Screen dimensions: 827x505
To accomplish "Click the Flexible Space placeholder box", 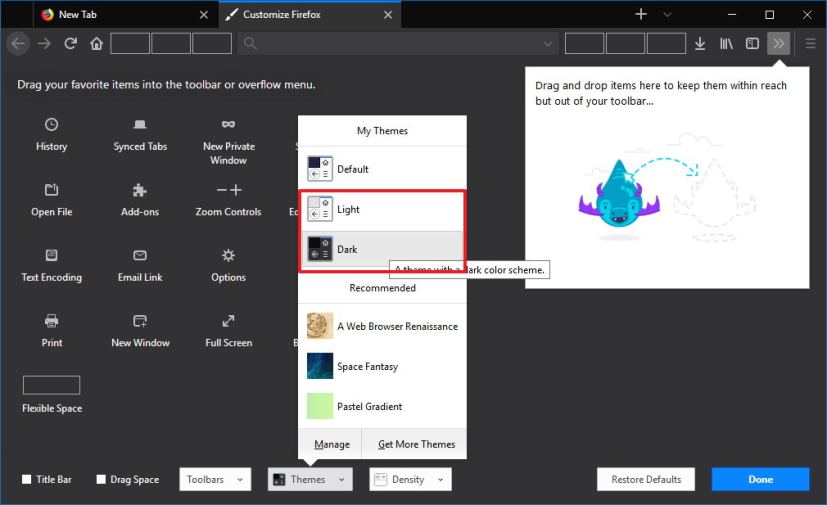I will click(51, 385).
